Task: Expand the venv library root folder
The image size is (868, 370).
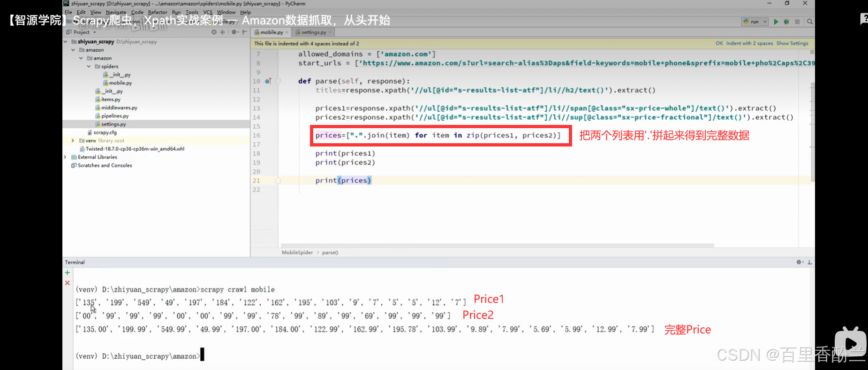Action: (73, 140)
